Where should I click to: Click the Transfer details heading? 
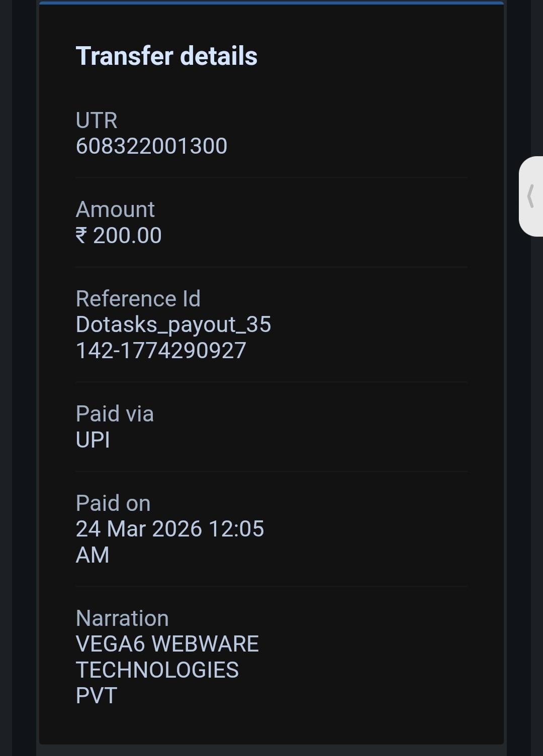pyautogui.click(x=166, y=56)
